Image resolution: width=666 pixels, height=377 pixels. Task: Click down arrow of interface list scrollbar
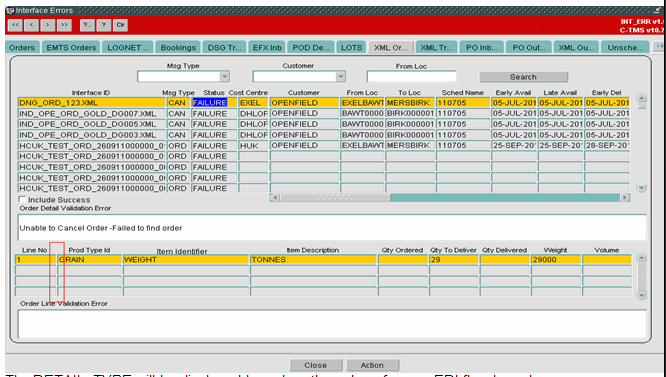pos(641,188)
